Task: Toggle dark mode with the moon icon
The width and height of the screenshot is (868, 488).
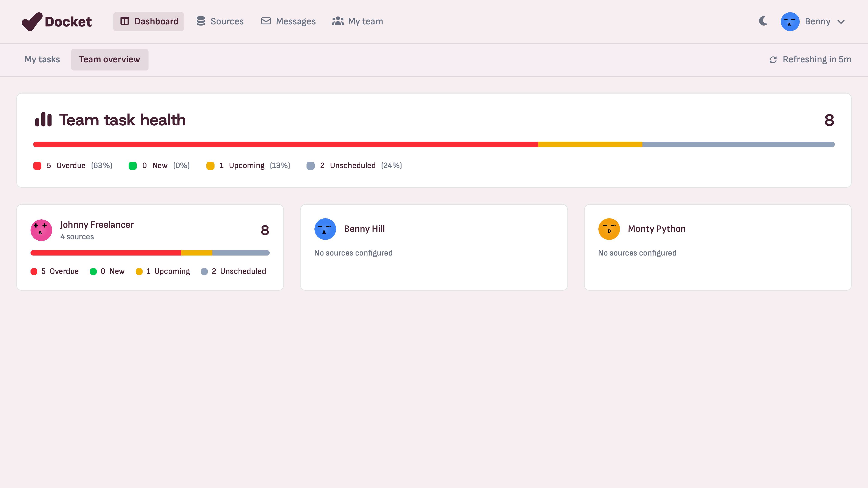Action: pos(763,21)
